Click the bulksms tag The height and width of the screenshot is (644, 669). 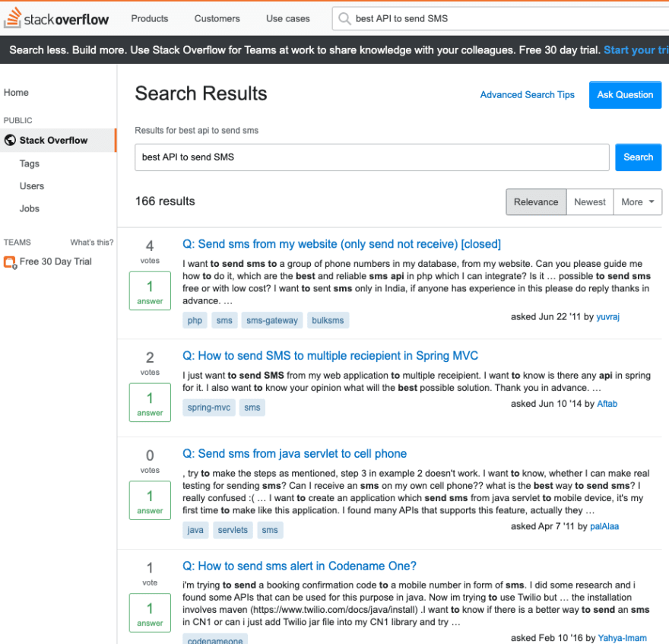point(328,320)
